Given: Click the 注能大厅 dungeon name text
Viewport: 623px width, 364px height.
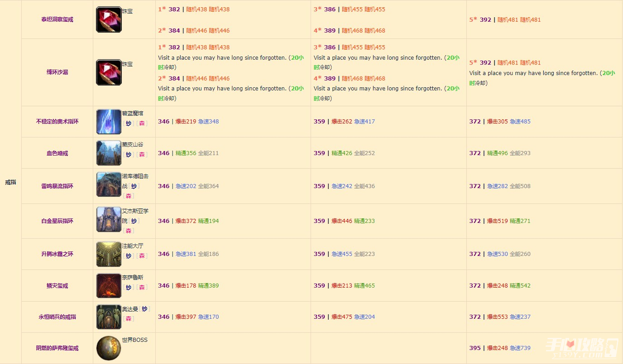Looking at the screenshot, I should (x=133, y=246).
